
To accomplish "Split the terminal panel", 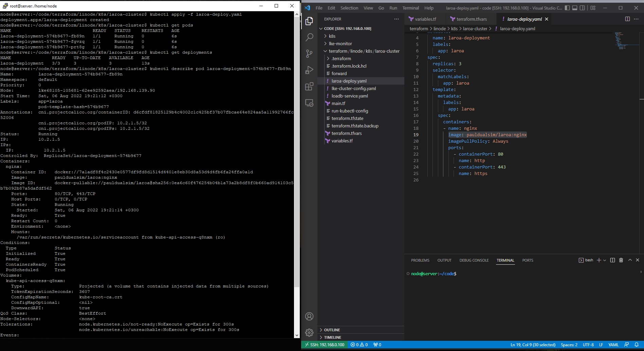I will click(612, 260).
